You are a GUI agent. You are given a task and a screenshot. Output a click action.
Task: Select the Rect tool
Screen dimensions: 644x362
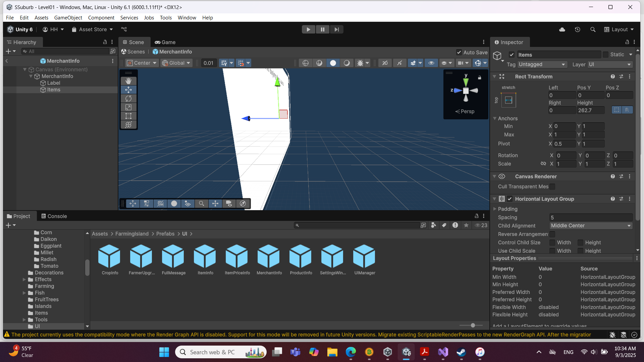pyautogui.click(x=128, y=116)
